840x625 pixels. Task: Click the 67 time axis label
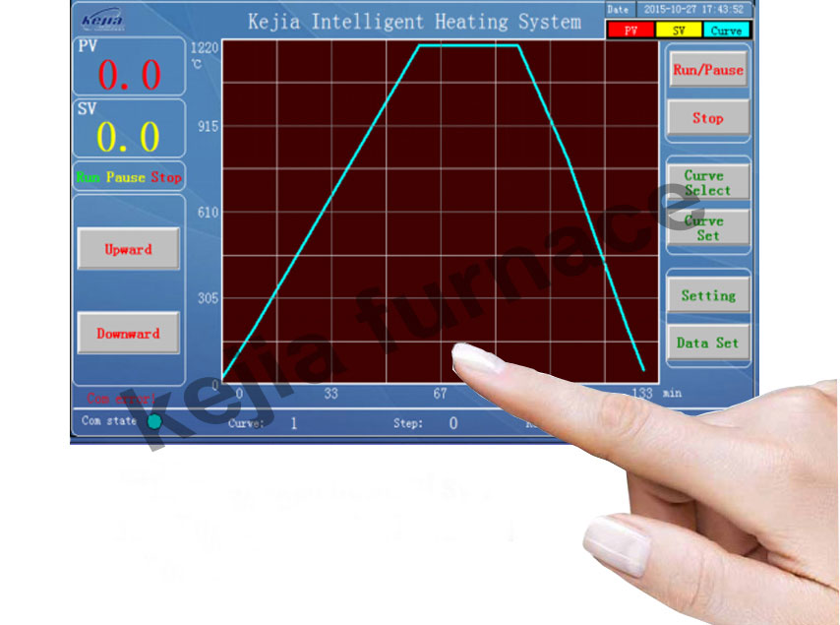pyautogui.click(x=440, y=394)
